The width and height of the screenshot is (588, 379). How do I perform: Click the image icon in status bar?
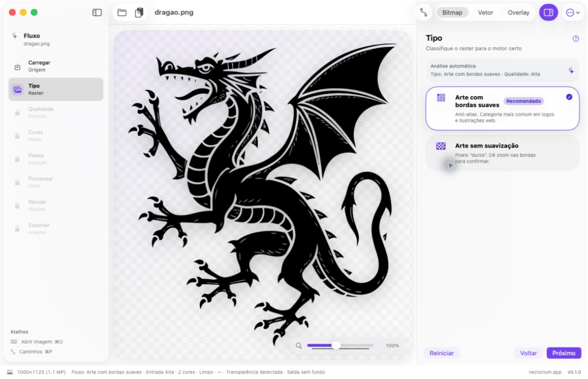pos(10,372)
